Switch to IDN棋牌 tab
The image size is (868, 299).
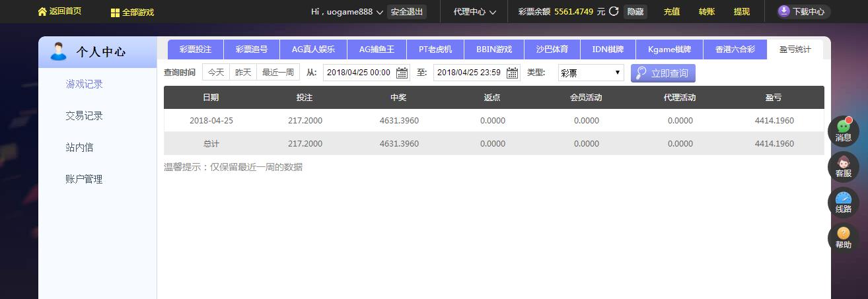click(607, 50)
